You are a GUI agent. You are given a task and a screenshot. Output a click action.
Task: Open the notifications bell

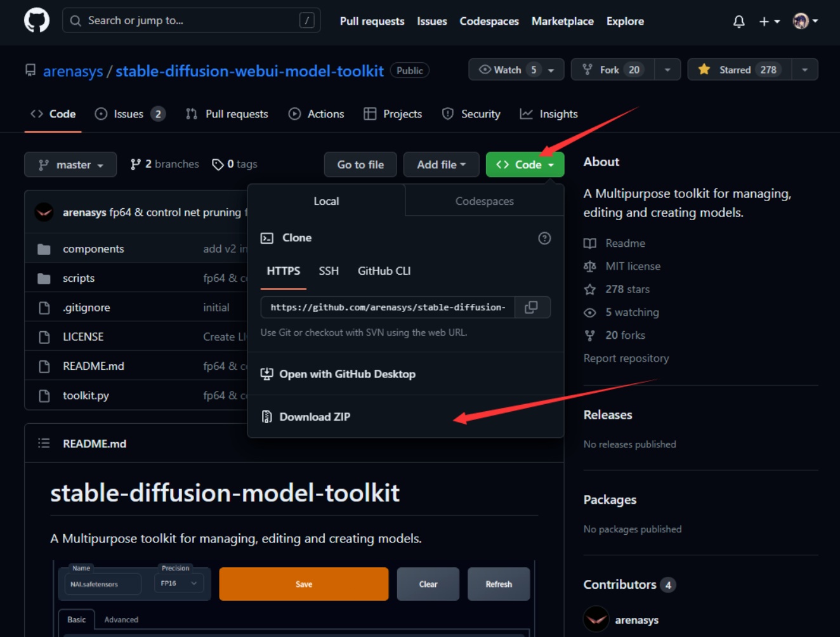tap(738, 21)
